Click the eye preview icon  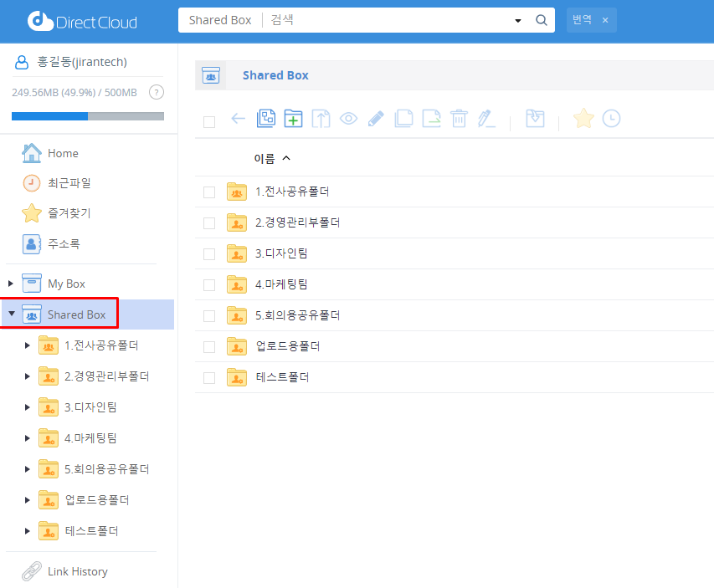[348, 119]
